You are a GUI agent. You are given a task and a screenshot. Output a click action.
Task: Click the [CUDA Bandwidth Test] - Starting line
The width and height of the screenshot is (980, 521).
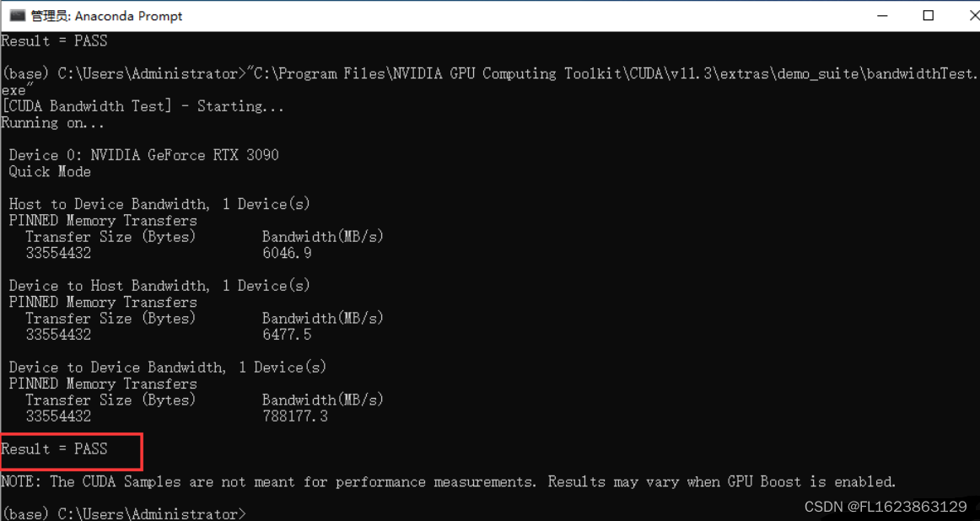(x=143, y=106)
